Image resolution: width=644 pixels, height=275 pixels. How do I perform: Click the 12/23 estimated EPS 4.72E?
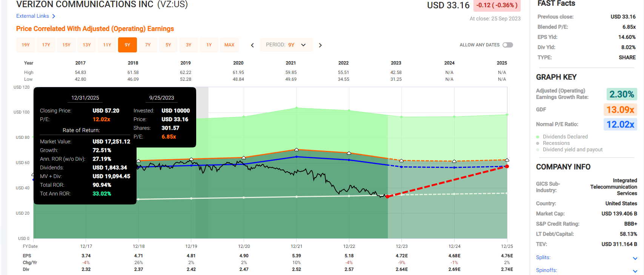402,256
